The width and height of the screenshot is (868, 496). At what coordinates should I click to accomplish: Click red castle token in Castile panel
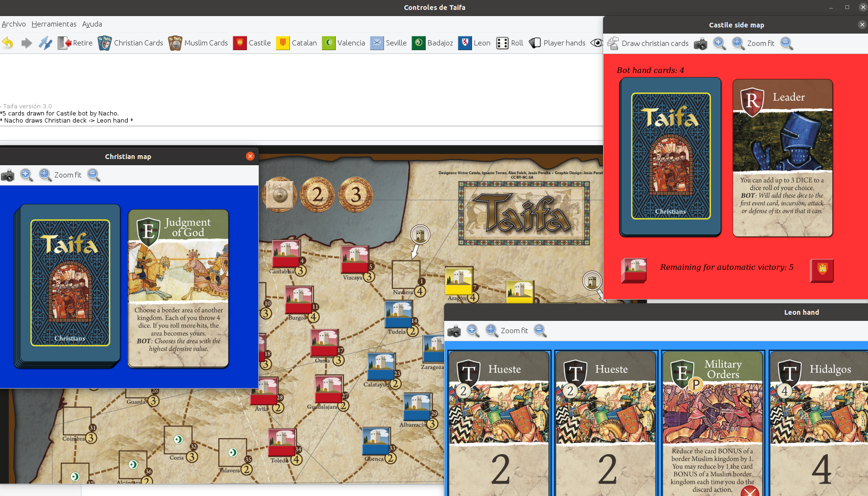[634, 270]
